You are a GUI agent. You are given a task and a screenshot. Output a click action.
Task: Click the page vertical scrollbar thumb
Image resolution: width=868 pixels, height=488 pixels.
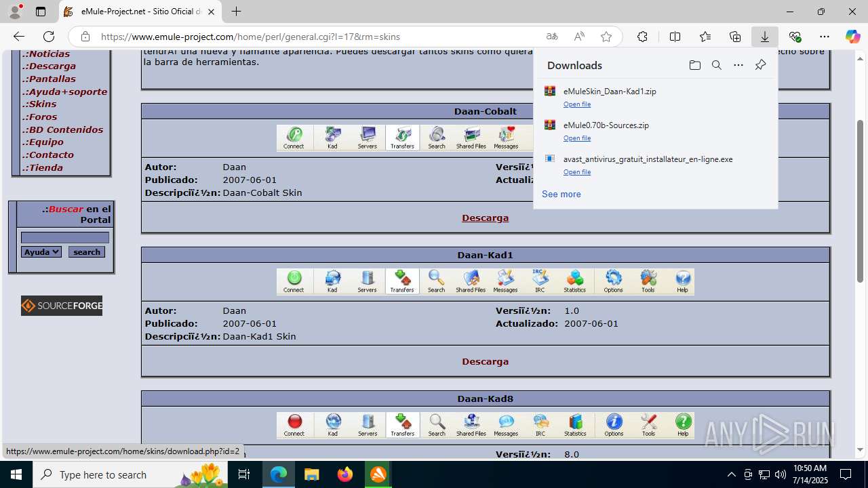point(861,201)
